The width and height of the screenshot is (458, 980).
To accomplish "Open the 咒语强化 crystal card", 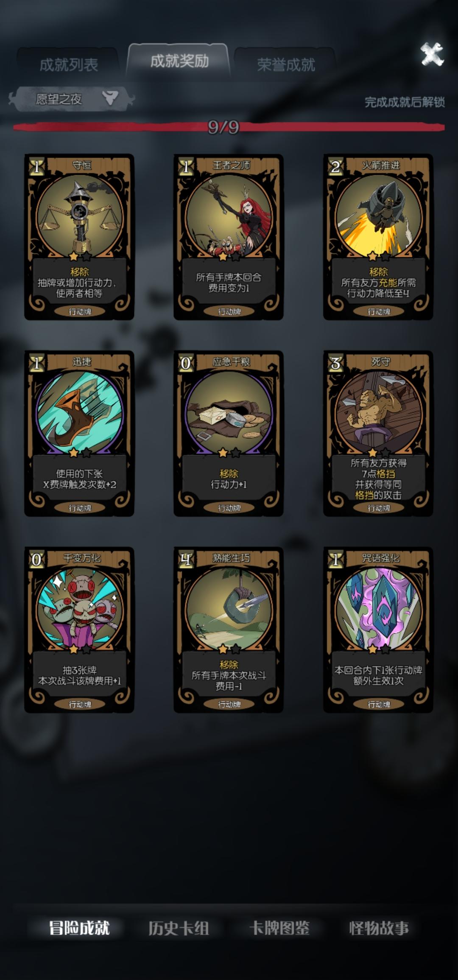I will tap(378, 630).
